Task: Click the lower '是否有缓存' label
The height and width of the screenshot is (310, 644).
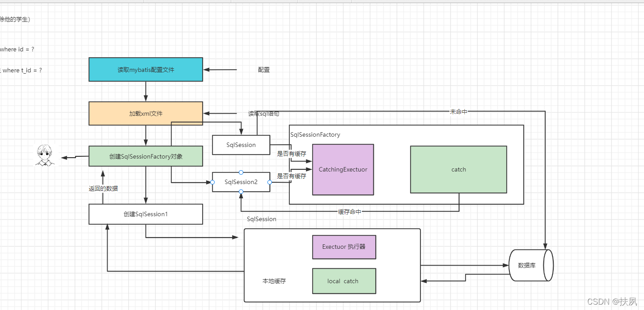Action: pyautogui.click(x=292, y=176)
